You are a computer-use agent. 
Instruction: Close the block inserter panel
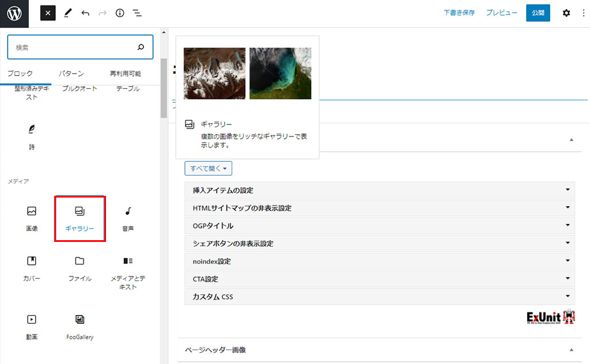pos(48,13)
